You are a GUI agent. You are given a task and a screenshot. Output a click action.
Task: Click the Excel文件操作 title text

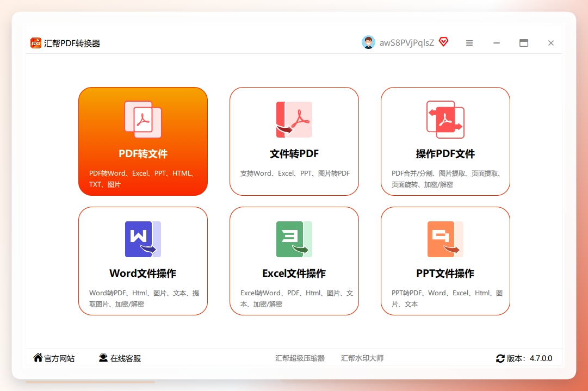[294, 274]
